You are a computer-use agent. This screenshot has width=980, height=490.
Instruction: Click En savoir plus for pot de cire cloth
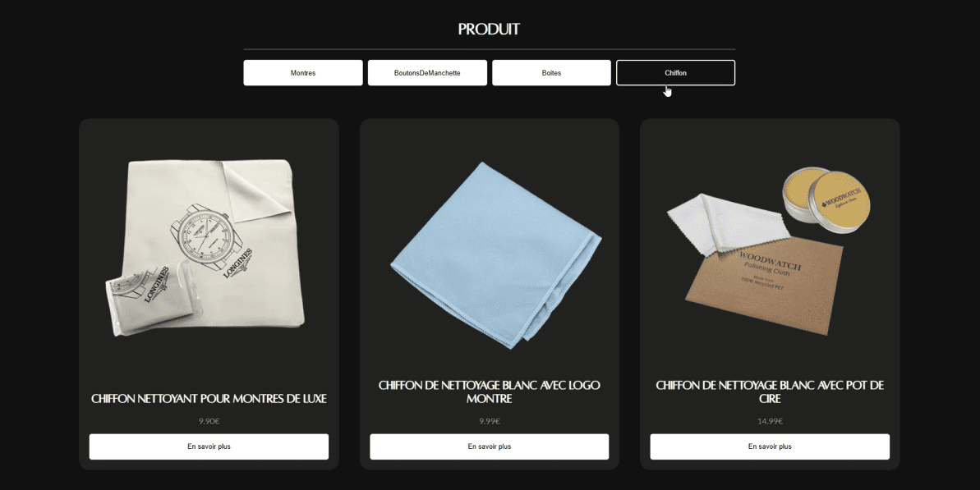tap(770, 447)
